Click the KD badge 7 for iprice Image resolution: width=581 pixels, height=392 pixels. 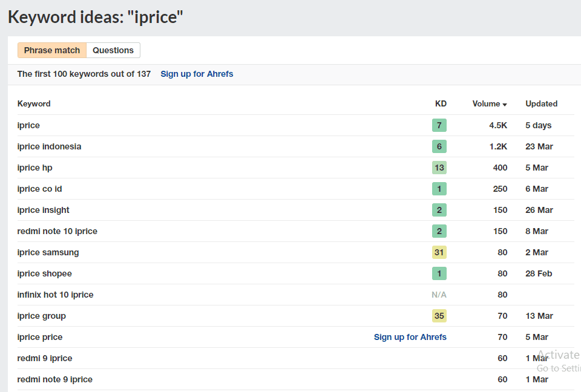[x=439, y=125]
